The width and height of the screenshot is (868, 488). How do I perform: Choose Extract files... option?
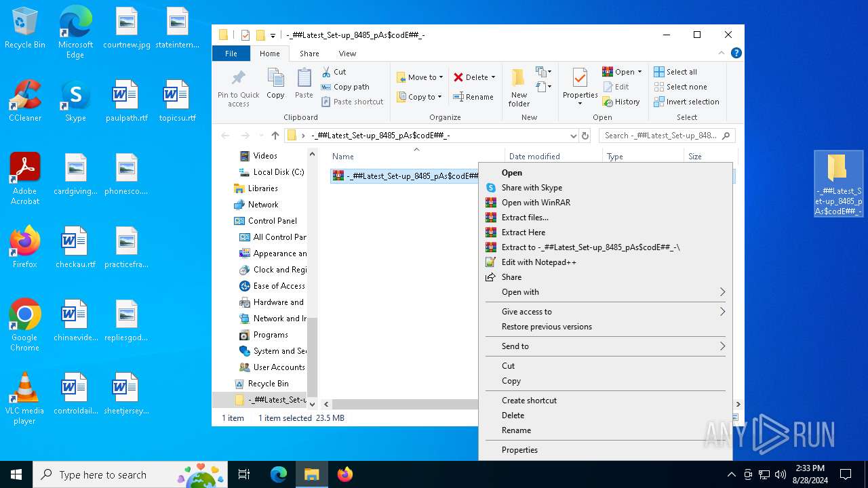[x=605, y=218]
